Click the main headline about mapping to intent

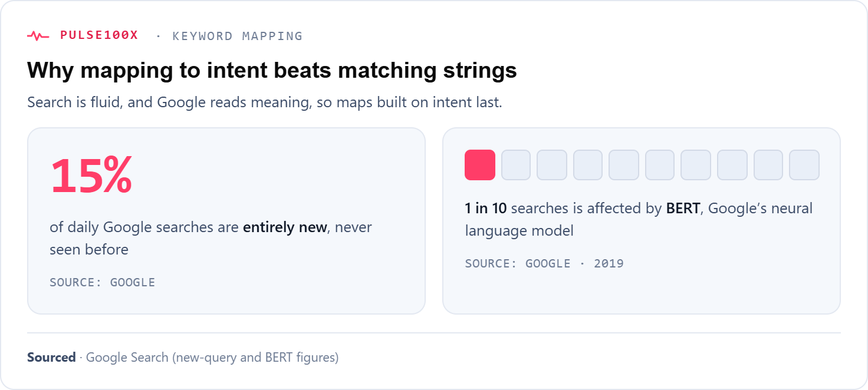(x=272, y=71)
